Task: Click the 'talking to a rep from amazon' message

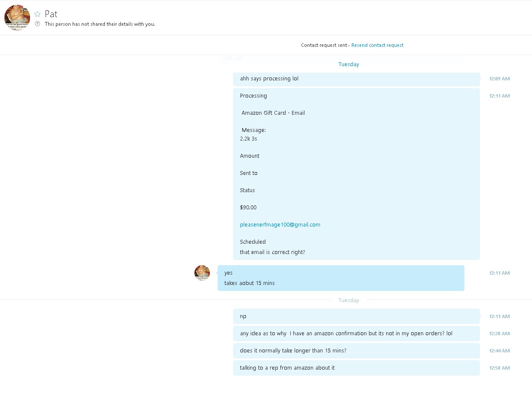Action: 357,368
